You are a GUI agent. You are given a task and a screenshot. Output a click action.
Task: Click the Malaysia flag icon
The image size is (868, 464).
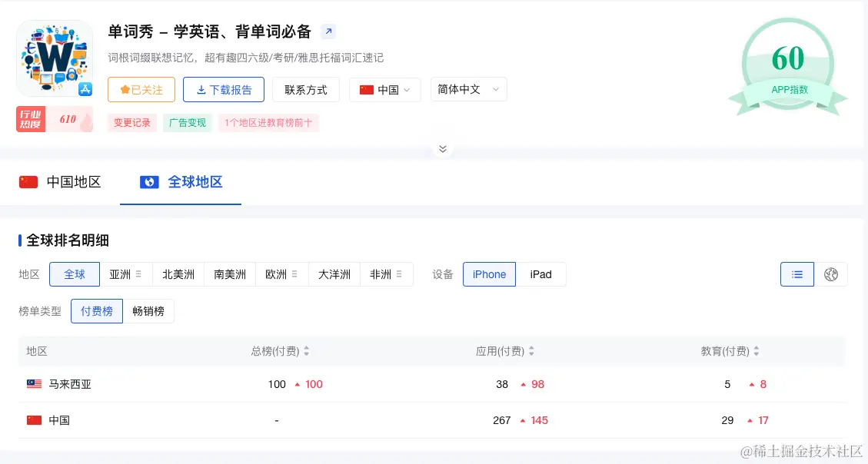tap(35, 384)
